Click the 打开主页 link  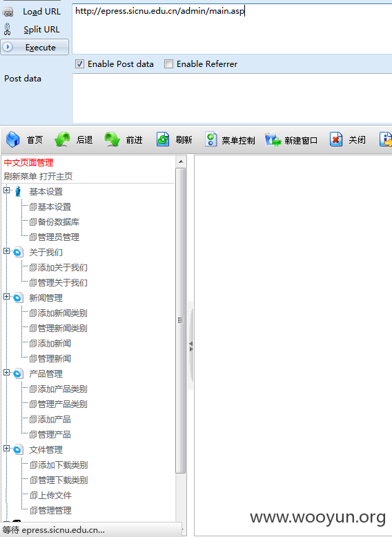tap(56, 177)
